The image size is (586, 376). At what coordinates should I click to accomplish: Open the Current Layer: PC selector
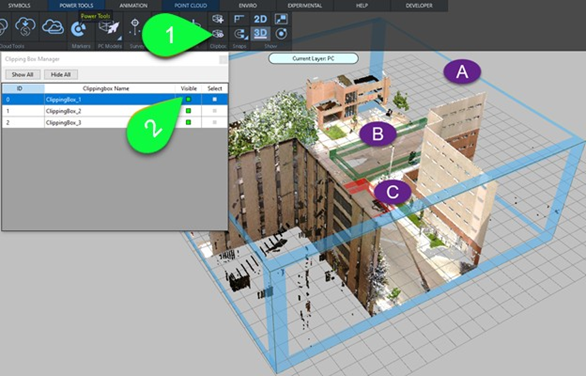pos(313,59)
